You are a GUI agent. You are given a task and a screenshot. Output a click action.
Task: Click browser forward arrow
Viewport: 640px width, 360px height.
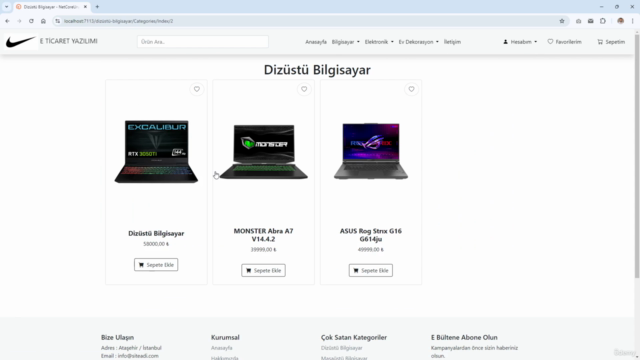[19, 21]
